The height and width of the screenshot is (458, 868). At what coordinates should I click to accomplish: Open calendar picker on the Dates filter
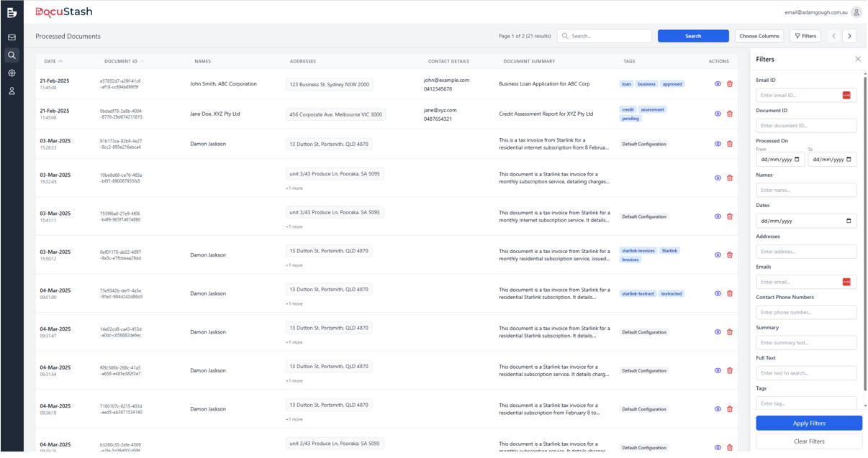pyautogui.click(x=849, y=221)
